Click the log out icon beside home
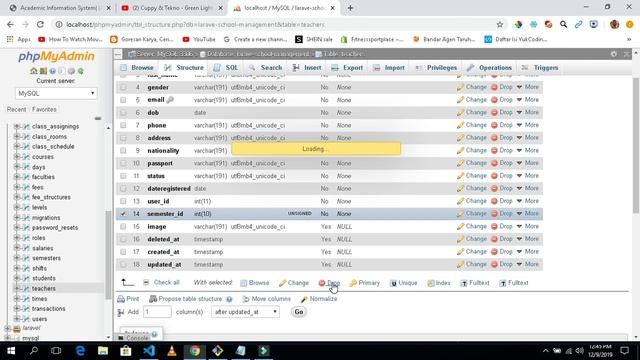Image resolution: width=640 pixels, height=360 pixels. click(x=43, y=71)
